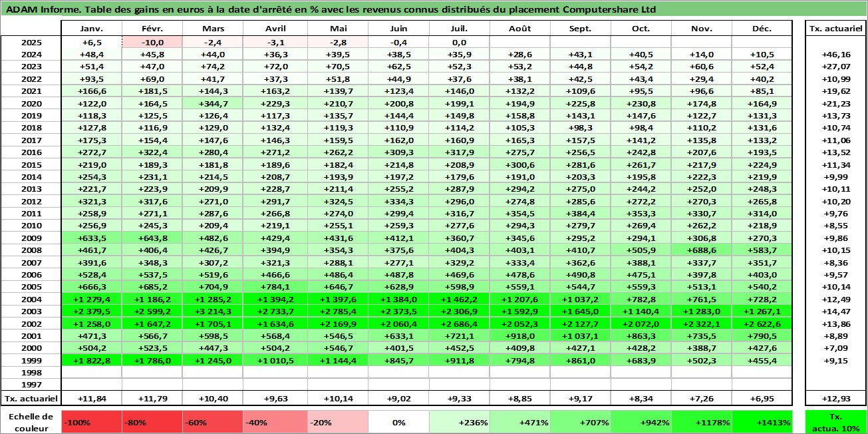Select the Mars column header

pos(212,29)
